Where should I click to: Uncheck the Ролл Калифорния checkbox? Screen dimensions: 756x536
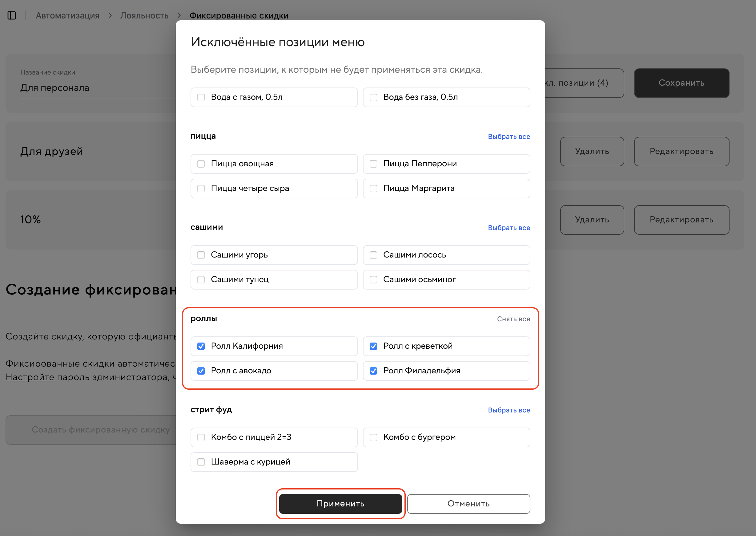tap(201, 346)
